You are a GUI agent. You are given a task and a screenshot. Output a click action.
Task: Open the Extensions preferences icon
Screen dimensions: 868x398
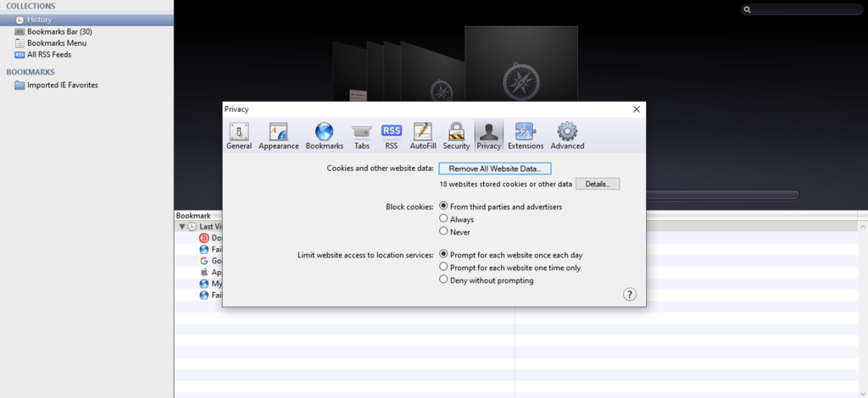pyautogui.click(x=526, y=136)
